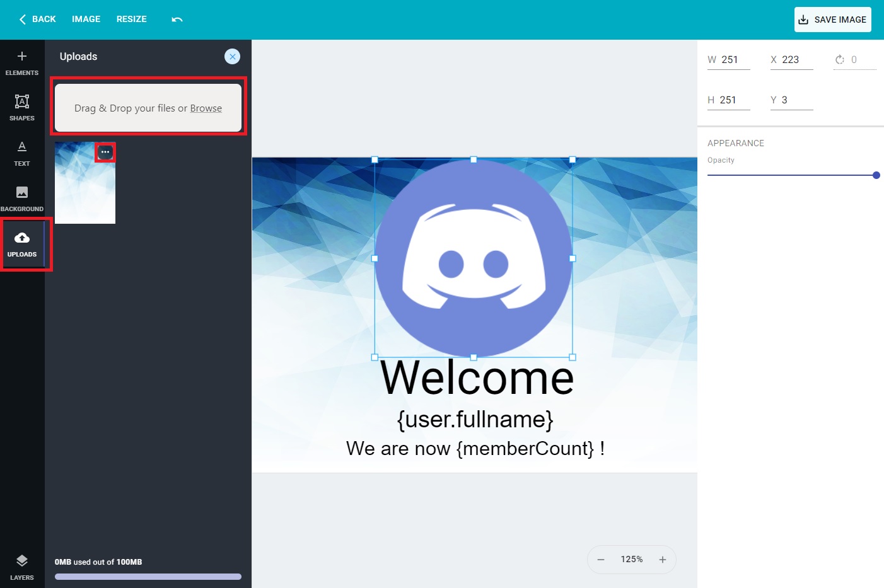Click the left-middle resize handle of the logo
The height and width of the screenshot is (588, 884).
pyautogui.click(x=375, y=258)
